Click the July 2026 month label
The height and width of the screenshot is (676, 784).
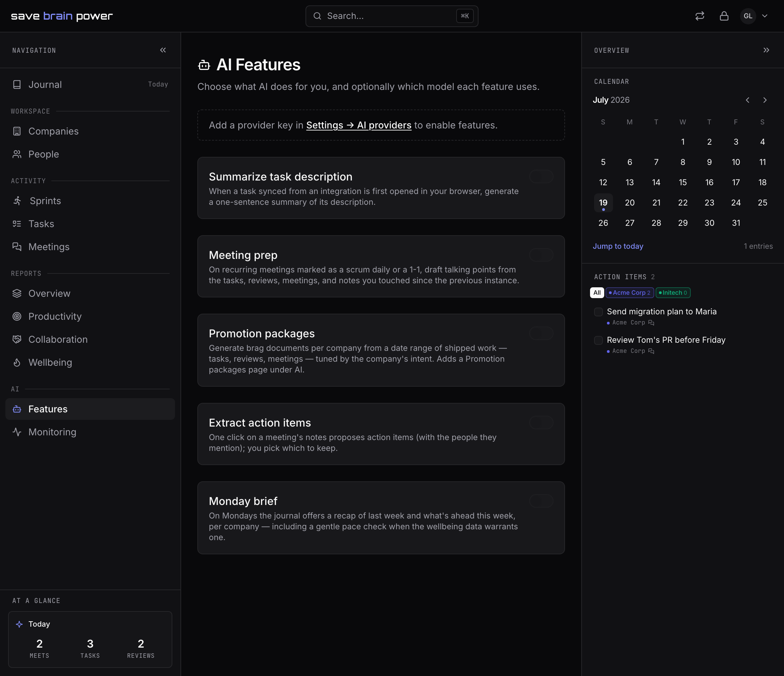point(611,100)
